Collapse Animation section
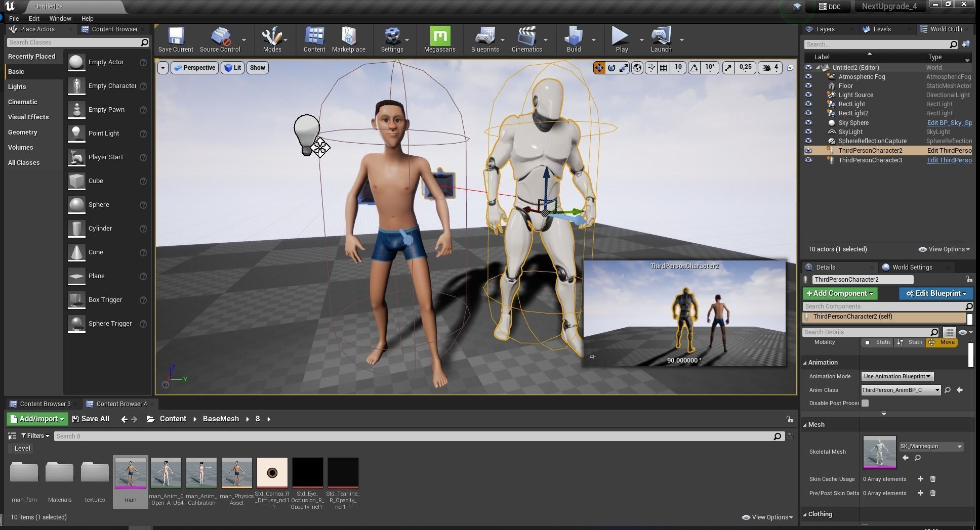This screenshot has height=530, width=980. coord(805,363)
